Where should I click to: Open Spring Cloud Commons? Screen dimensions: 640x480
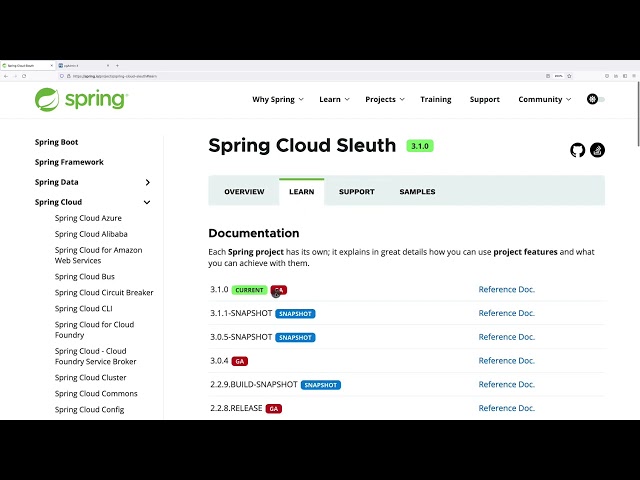coord(96,393)
